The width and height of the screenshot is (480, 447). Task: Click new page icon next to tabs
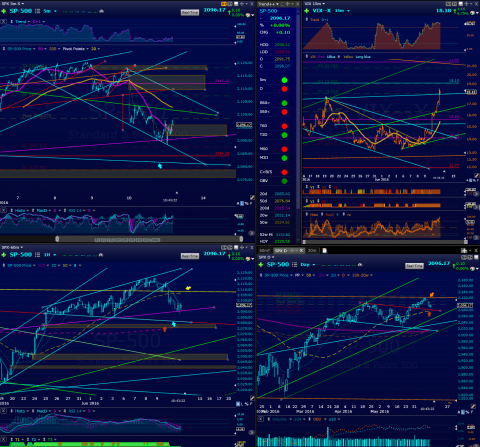tap(324, 251)
